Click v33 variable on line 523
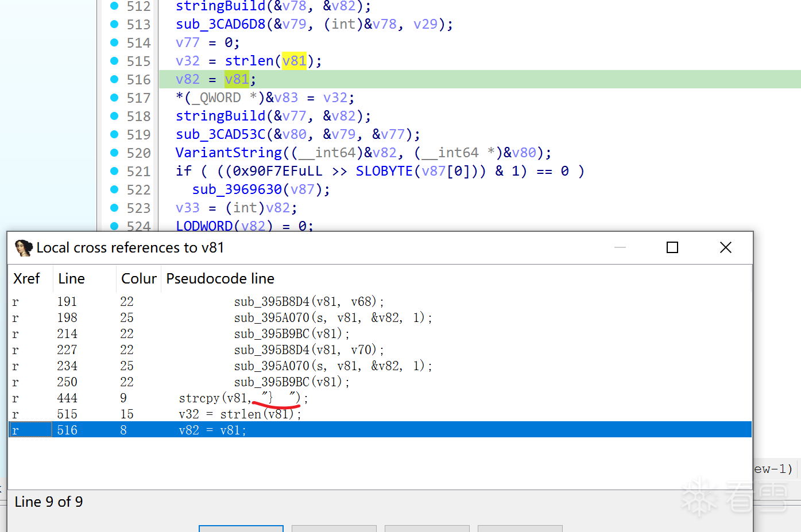The image size is (801, 532). pos(188,208)
